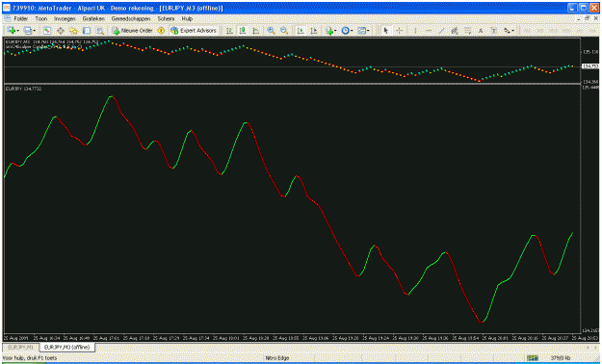Toggle the chart shift icon
The height and width of the screenshot is (364, 602).
point(314,31)
